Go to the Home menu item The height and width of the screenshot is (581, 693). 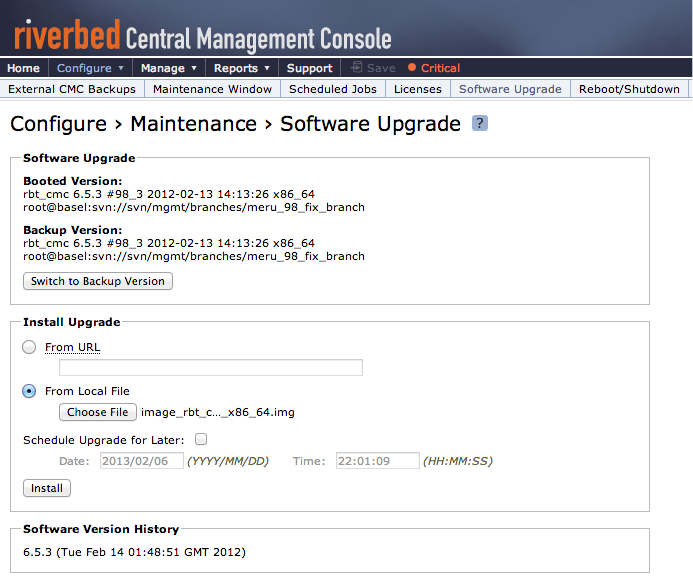pos(23,68)
